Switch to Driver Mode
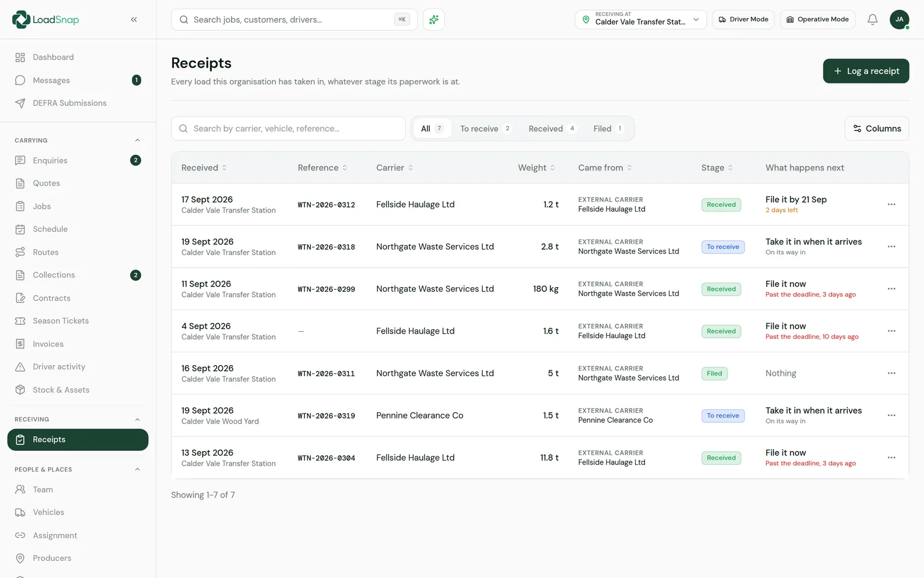The height and width of the screenshot is (578, 924). pyautogui.click(x=743, y=20)
